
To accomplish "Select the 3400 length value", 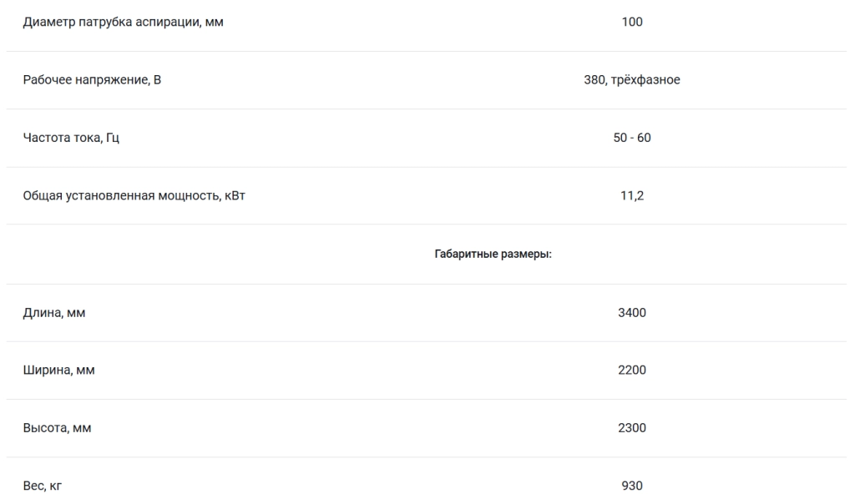I will tap(632, 313).
